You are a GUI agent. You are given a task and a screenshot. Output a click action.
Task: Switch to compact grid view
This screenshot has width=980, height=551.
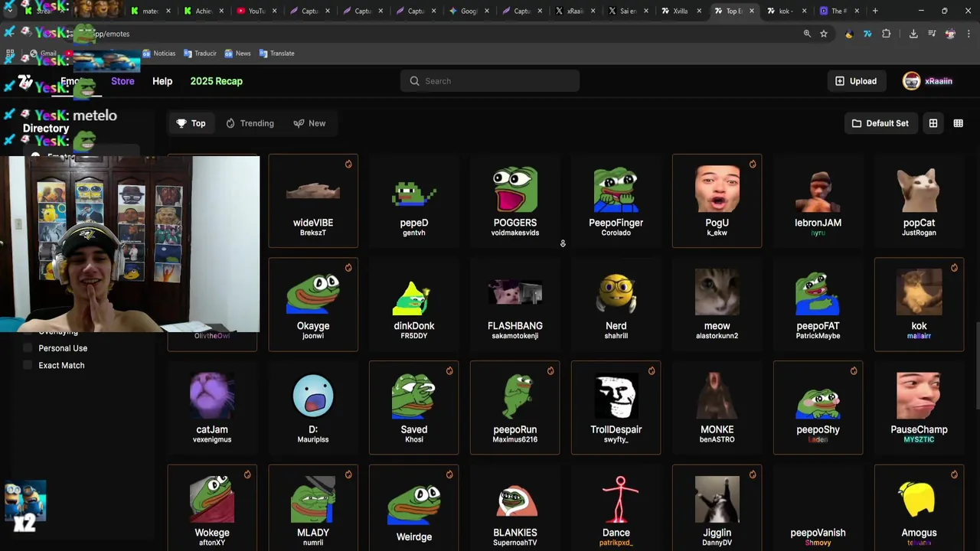(x=958, y=123)
